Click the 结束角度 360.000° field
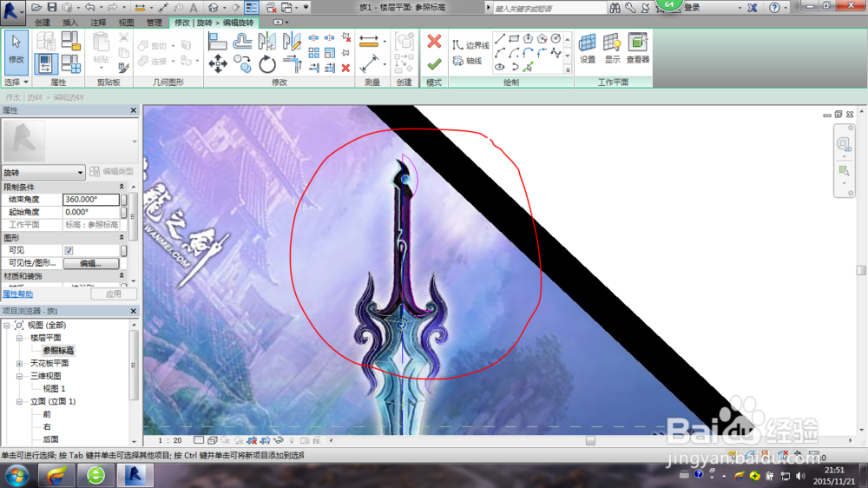 click(x=91, y=200)
